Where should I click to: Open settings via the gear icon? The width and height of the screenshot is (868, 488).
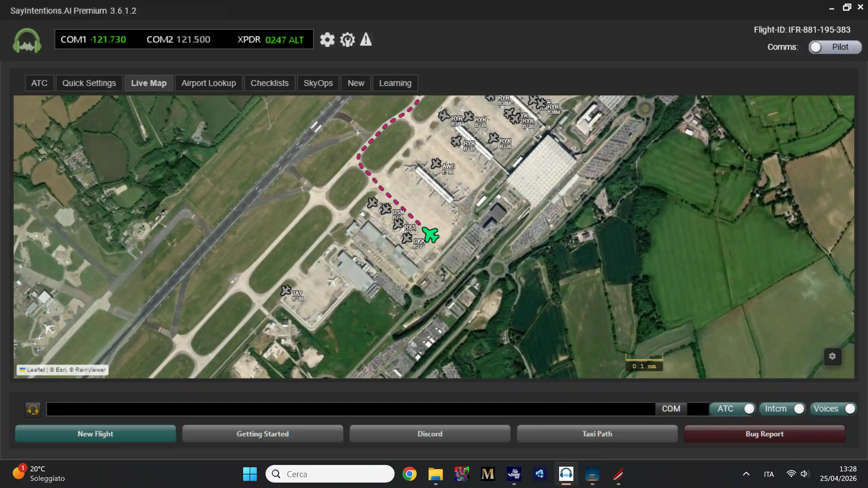click(327, 40)
